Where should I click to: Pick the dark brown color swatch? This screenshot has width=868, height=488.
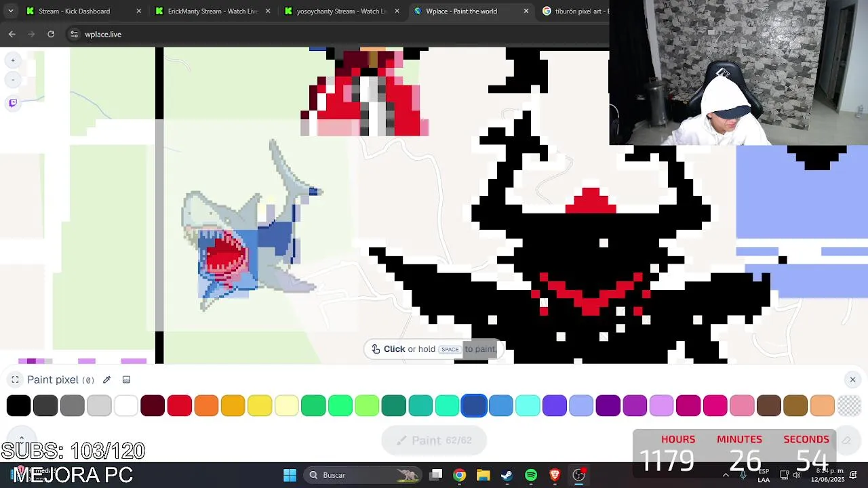pyautogui.click(x=769, y=405)
